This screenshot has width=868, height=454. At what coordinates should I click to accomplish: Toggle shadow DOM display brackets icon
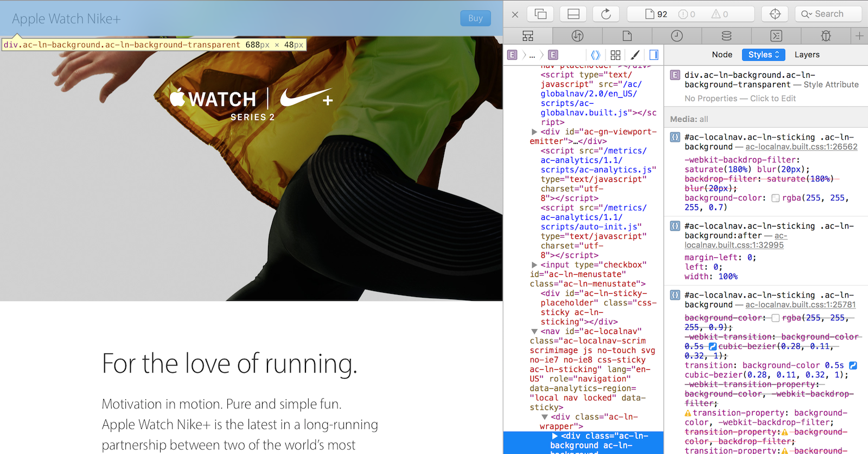coord(595,55)
